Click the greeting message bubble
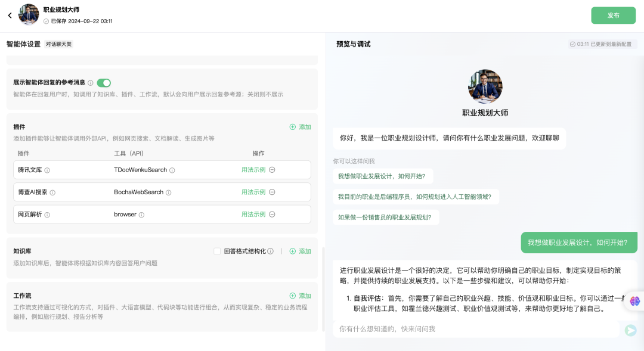Screen dimensions: 644x351 (x=450, y=138)
